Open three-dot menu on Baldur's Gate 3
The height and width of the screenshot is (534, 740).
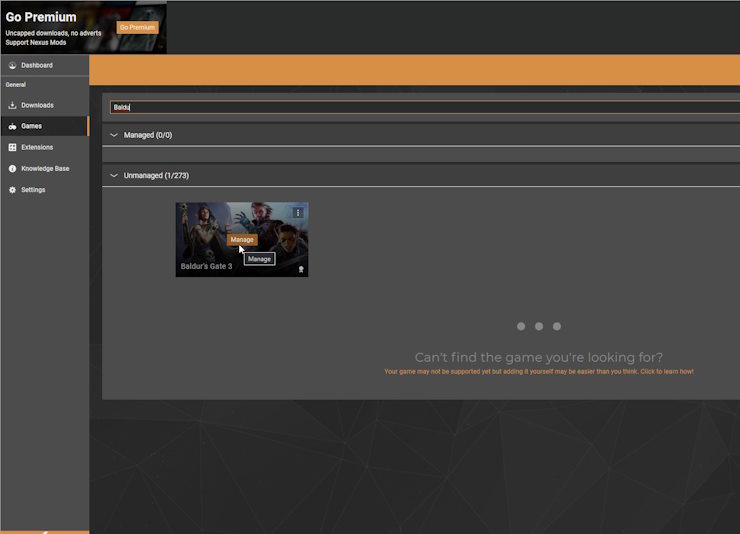click(298, 212)
